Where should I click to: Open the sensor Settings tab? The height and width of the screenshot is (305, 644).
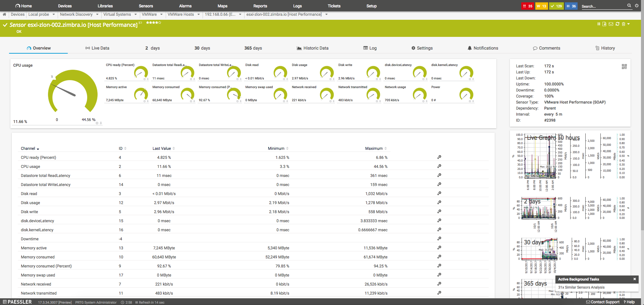click(422, 48)
